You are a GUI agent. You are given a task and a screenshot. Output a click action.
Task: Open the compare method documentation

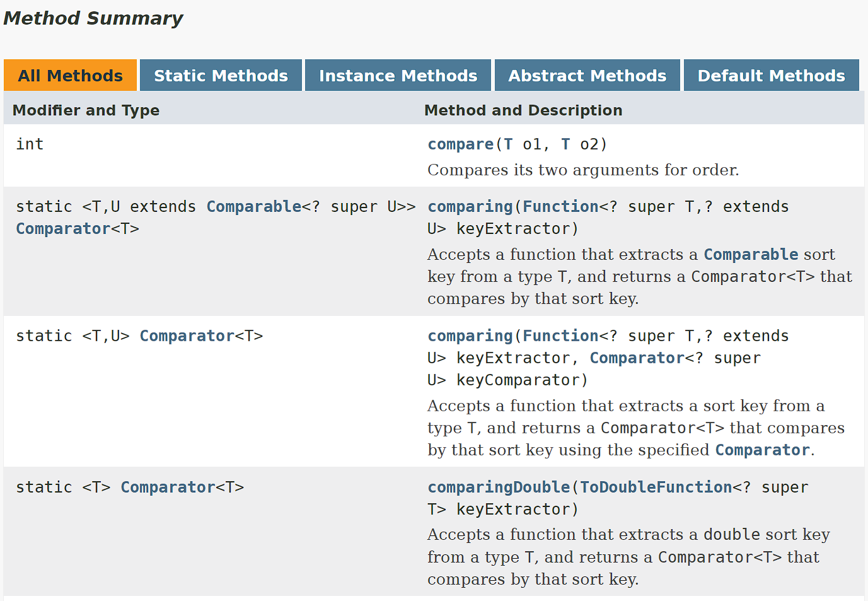(460, 144)
